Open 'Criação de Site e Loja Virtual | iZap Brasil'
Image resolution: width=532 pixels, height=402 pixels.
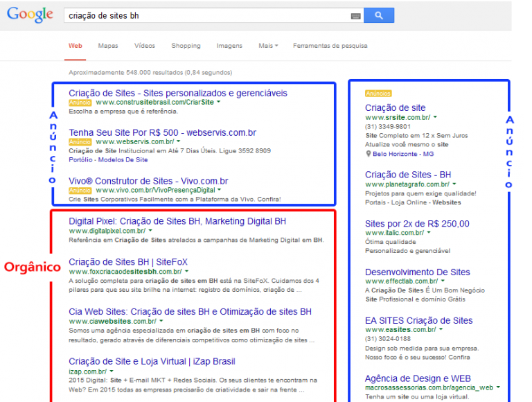[x=152, y=361]
